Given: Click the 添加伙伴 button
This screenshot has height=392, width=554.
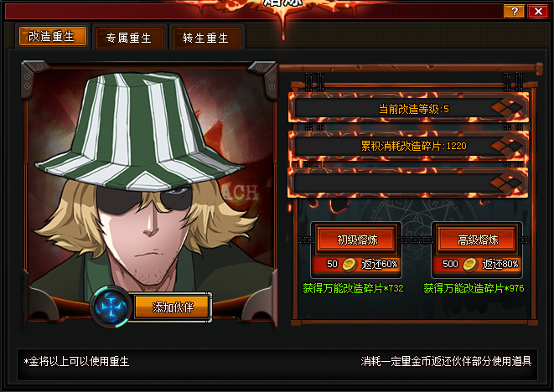Looking at the screenshot, I should 173,307.
